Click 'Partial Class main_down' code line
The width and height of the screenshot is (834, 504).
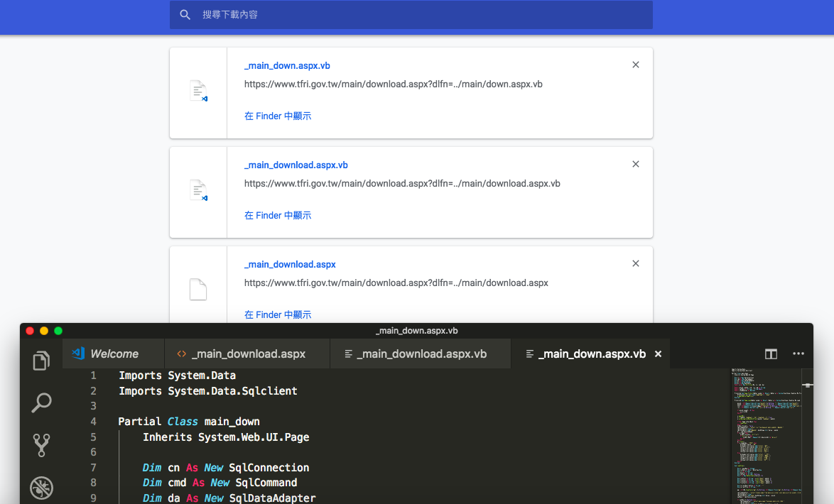click(x=189, y=422)
